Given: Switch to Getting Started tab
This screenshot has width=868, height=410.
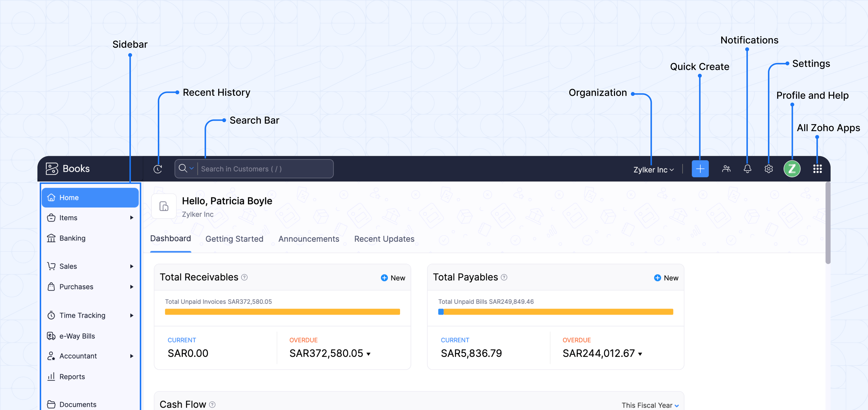Looking at the screenshot, I should [234, 239].
